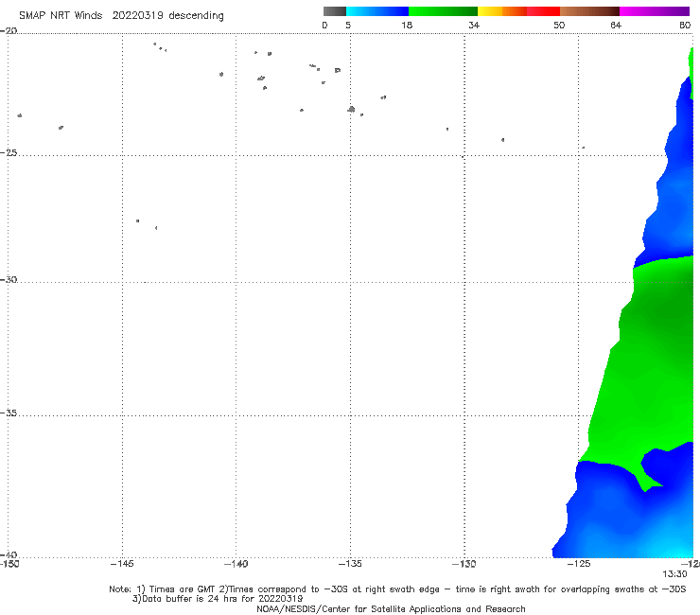Image resolution: width=700 pixels, height=615 pixels.
Task: Click the green 18-34 color bar segment
Action: tap(443, 11)
